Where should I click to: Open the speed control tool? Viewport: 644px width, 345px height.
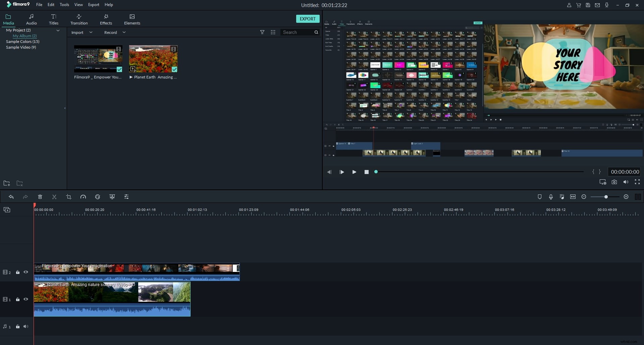coord(83,197)
